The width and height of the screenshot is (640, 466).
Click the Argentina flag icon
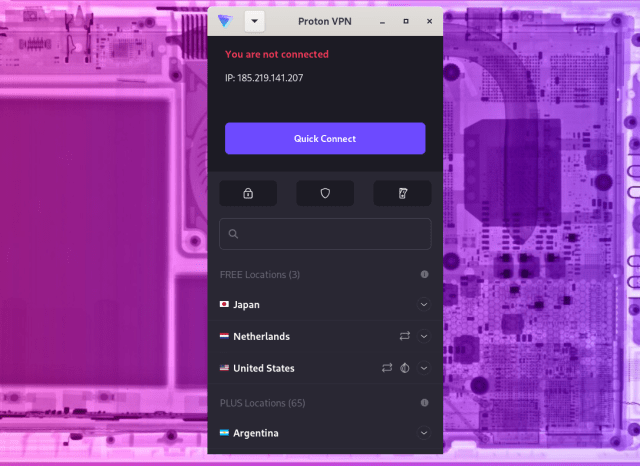(x=224, y=433)
